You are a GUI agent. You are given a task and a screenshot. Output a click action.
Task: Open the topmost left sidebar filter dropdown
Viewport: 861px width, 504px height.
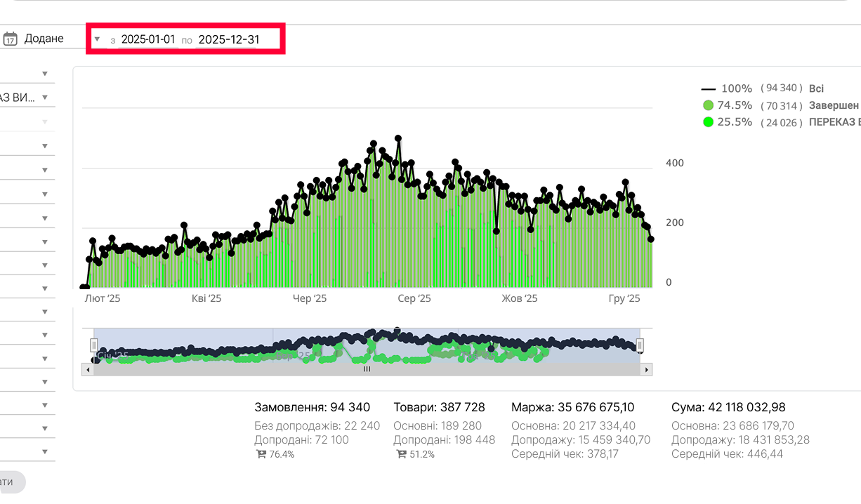(x=44, y=74)
